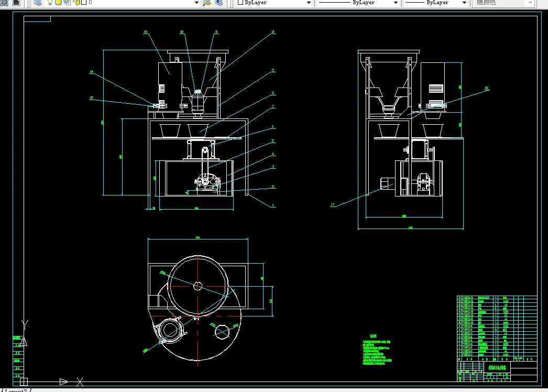Click the drawing title in title block
This screenshot has height=392, width=548.
point(497,367)
